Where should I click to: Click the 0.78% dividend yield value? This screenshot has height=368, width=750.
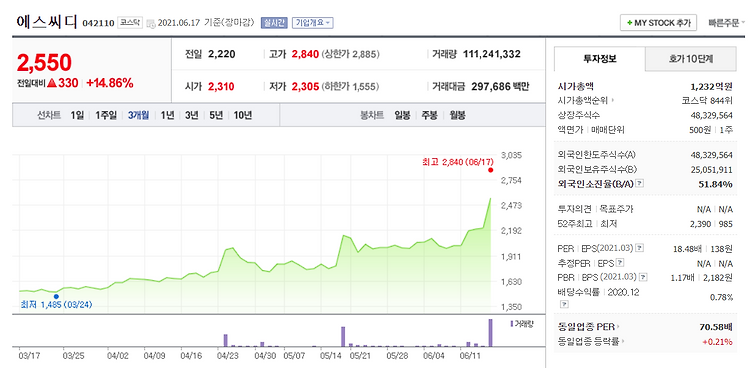click(x=722, y=297)
